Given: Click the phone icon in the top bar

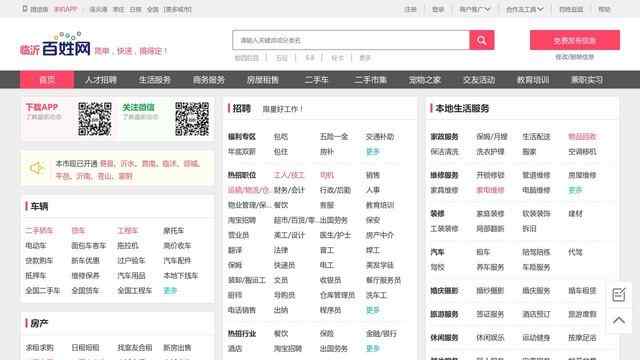Looking at the screenshot, I should (x=25, y=9).
